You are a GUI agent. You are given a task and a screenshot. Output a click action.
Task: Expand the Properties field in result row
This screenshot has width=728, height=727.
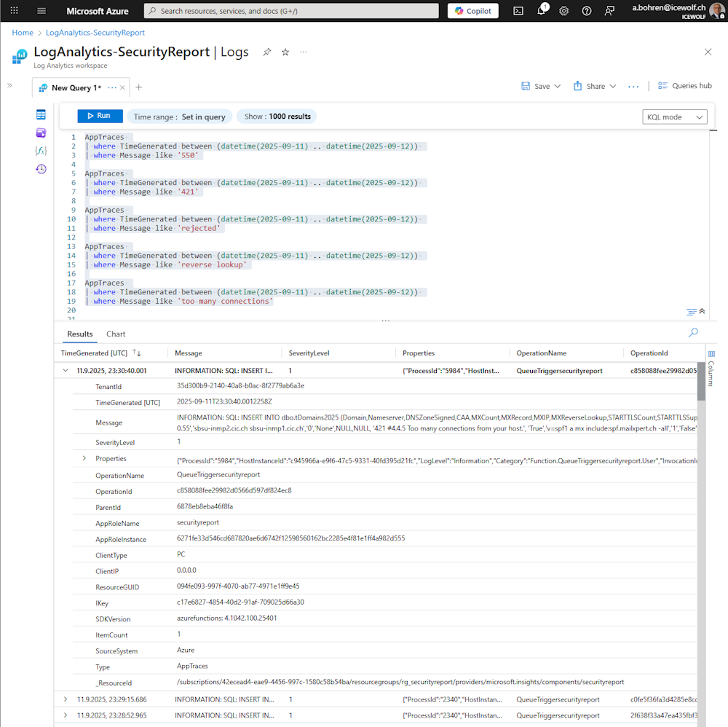click(x=84, y=458)
